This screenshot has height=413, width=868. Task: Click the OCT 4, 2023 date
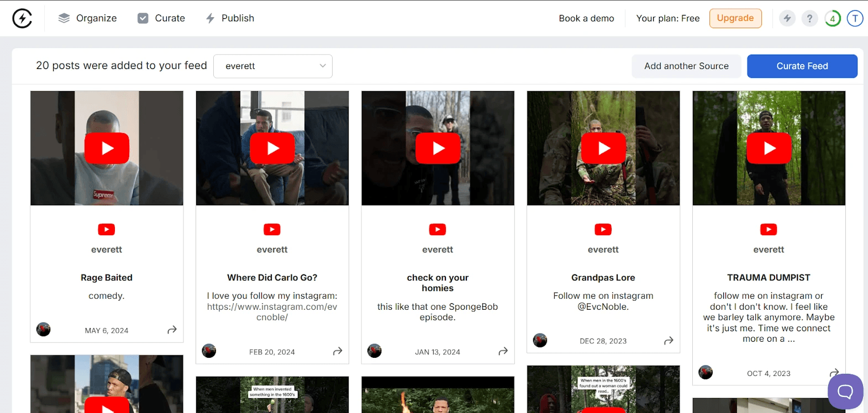tap(769, 374)
